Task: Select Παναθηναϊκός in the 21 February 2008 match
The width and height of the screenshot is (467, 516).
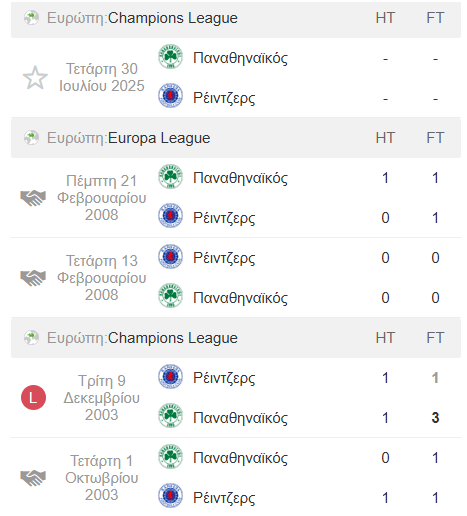Action: click(240, 178)
